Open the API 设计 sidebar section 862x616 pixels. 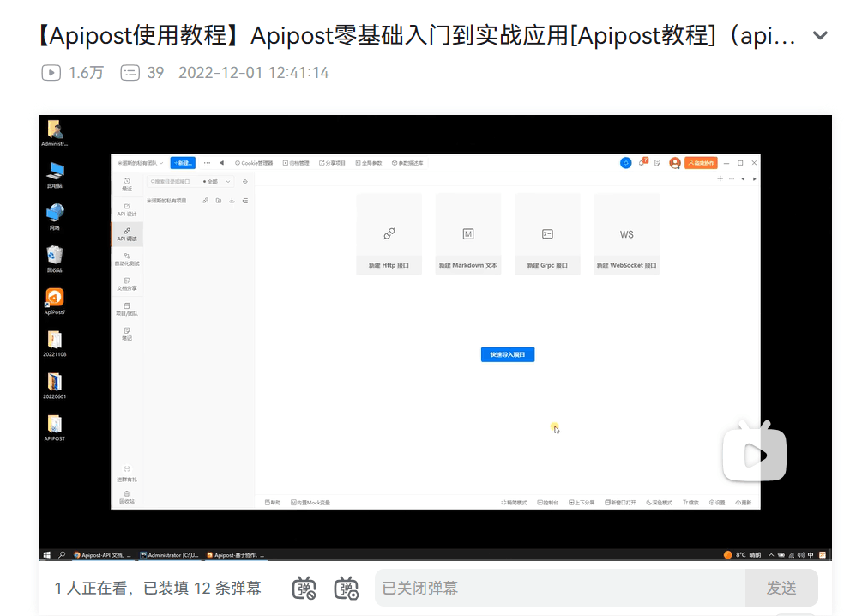[x=127, y=209]
